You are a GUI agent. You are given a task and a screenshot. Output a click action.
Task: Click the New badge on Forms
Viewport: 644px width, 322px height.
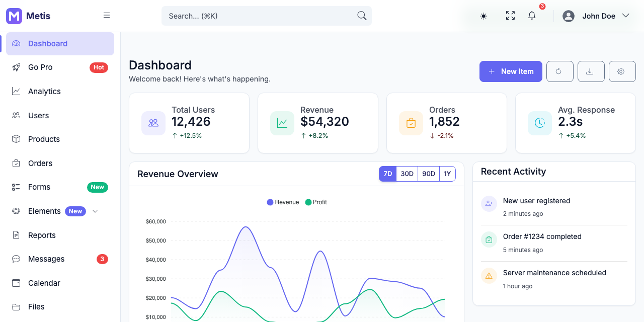coord(98,187)
